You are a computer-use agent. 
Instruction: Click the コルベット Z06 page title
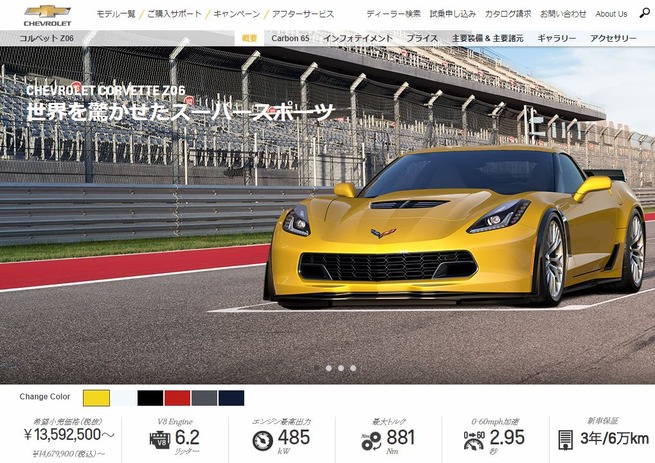click(x=46, y=38)
